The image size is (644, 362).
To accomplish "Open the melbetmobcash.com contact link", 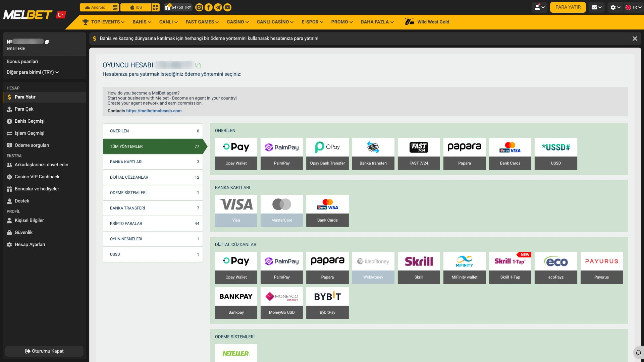I will click(154, 111).
